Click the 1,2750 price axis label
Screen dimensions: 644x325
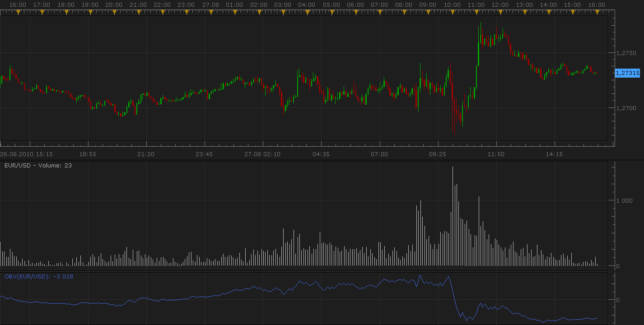(627, 53)
